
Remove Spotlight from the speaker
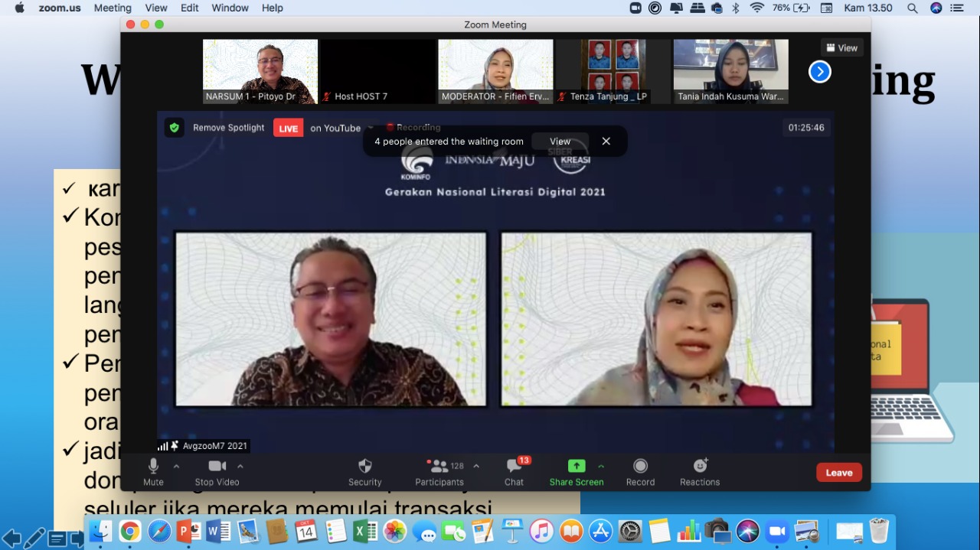(x=228, y=128)
